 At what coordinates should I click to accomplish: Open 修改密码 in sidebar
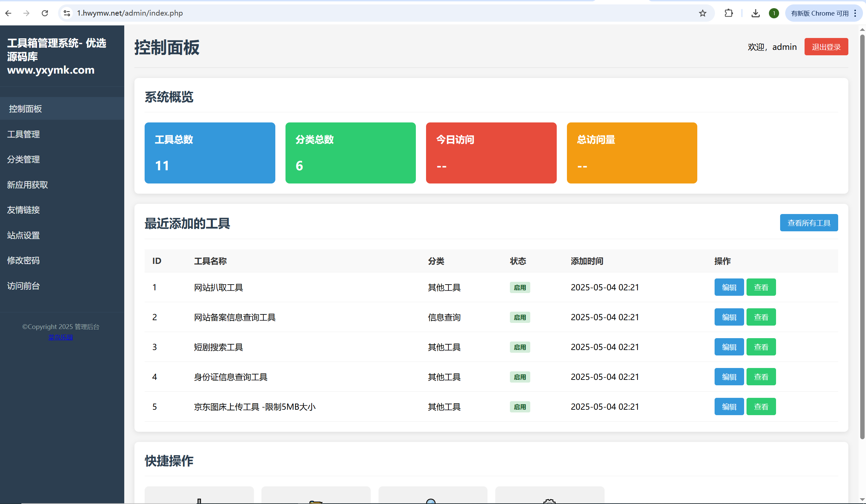click(x=62, y=260)
